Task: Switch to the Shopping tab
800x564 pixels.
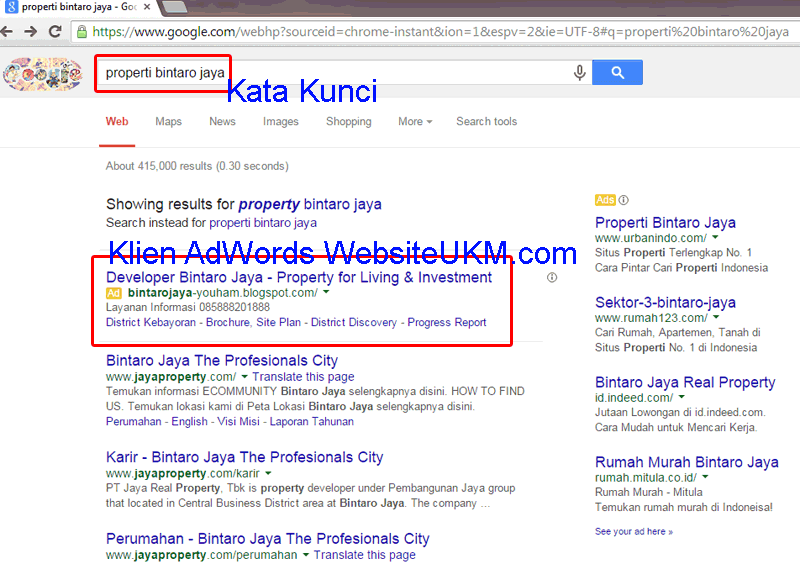Action: [x=348, y=121]
